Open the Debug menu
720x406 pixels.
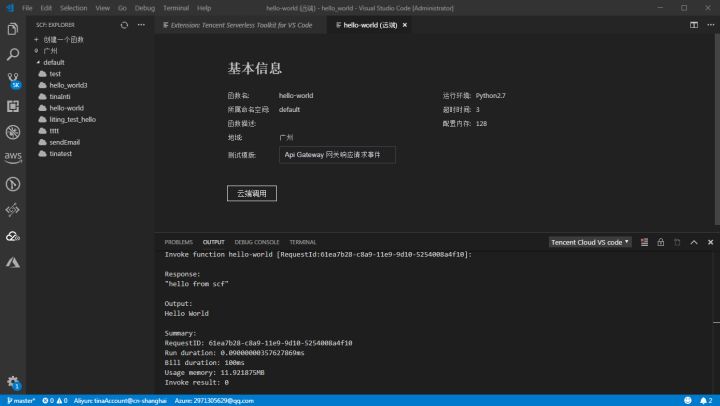(145, 8)
